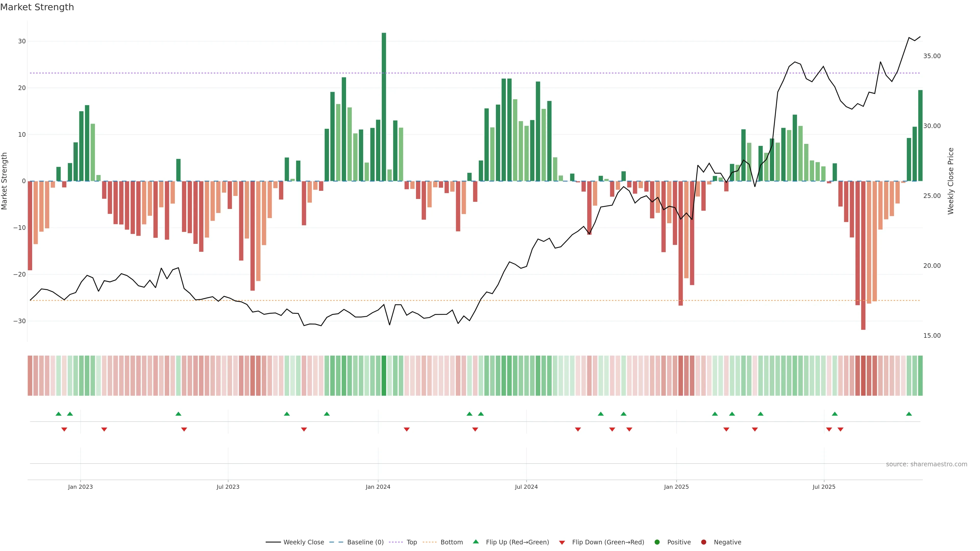Click the Market Strength chart title

point(37,7)
